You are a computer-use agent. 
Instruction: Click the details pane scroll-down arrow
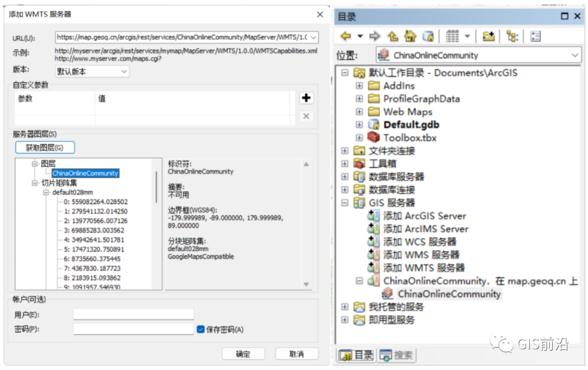point(306,284)
